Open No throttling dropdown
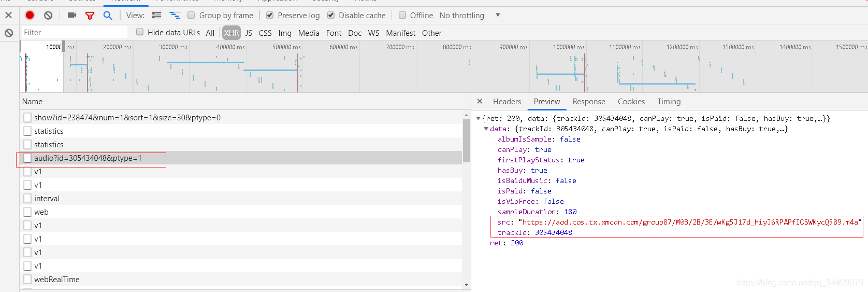 (x=470, y=15)
